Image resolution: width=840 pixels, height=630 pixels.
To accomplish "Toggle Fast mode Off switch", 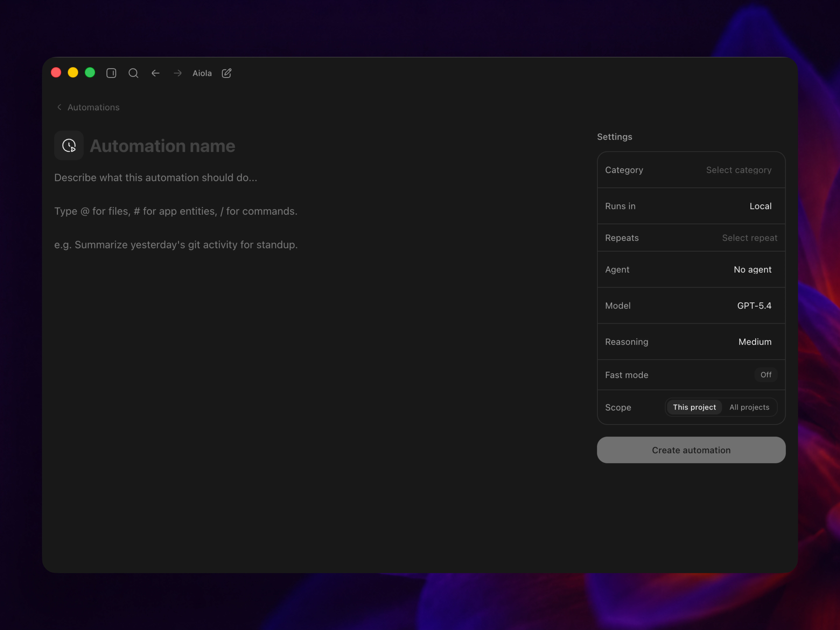I will 766,375.
